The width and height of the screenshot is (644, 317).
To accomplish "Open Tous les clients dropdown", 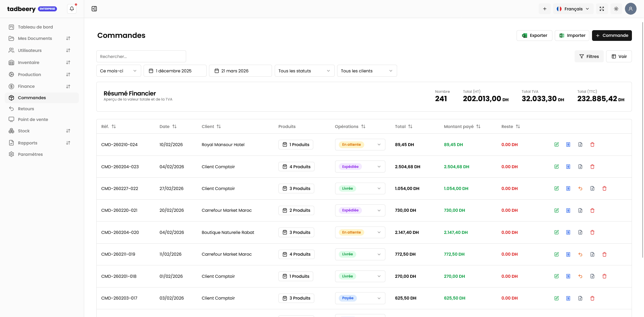I will [x=367, y=71].
